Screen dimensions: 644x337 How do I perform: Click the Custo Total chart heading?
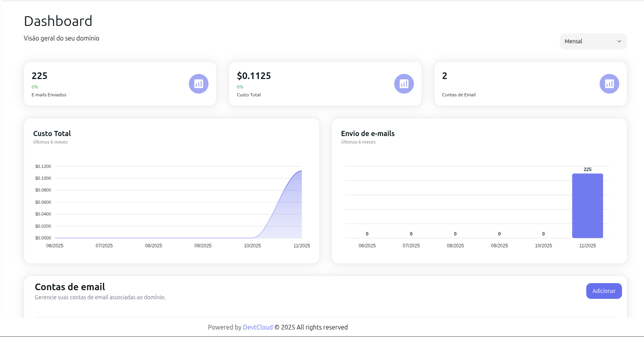pos(52,134)
